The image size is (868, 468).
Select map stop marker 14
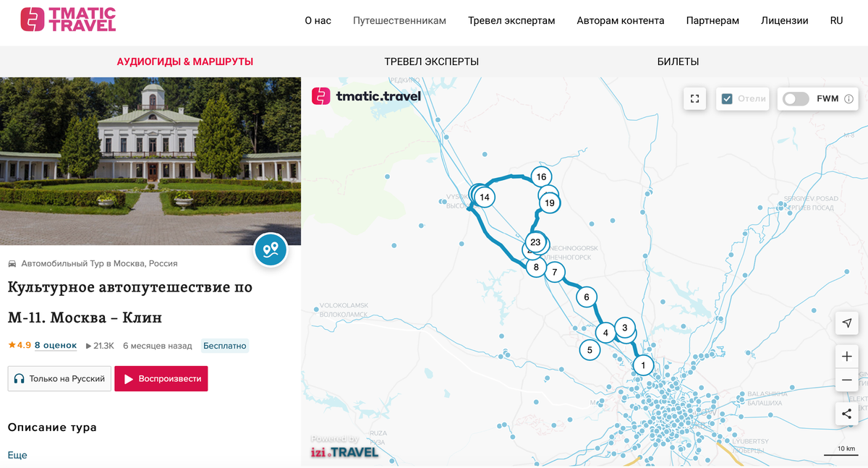[x=484, y=197]
